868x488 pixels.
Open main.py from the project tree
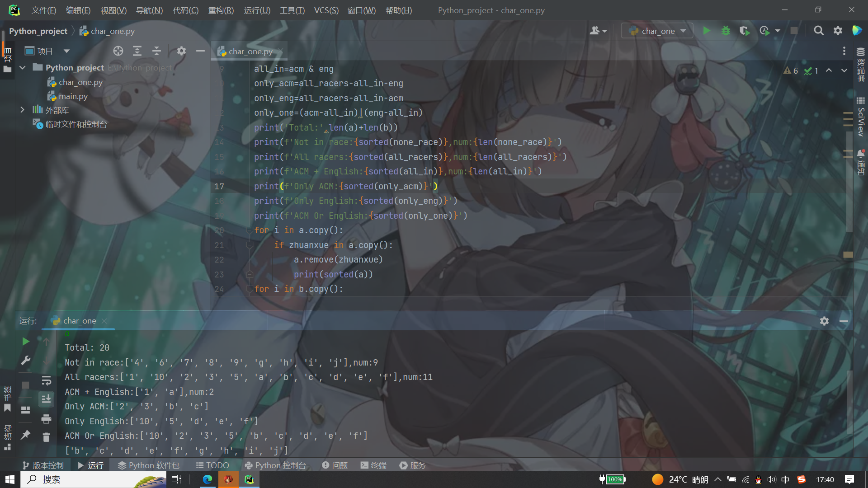[73, 96]
